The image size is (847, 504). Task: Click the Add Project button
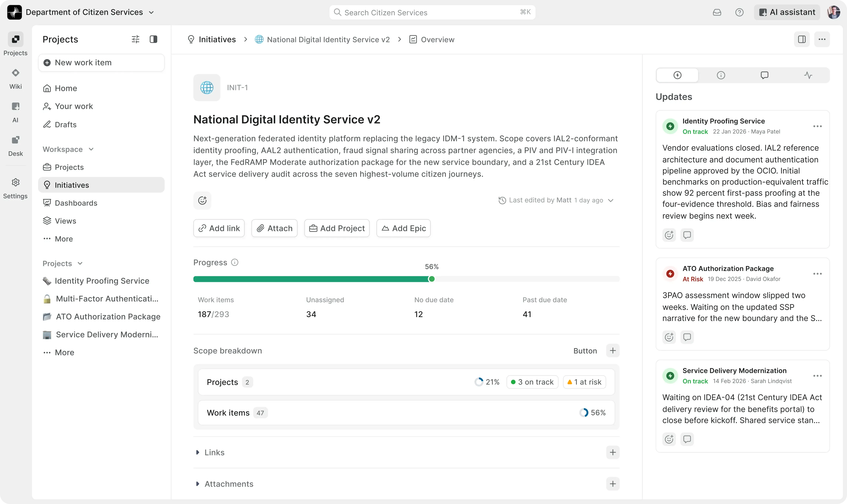pos(337,228)
